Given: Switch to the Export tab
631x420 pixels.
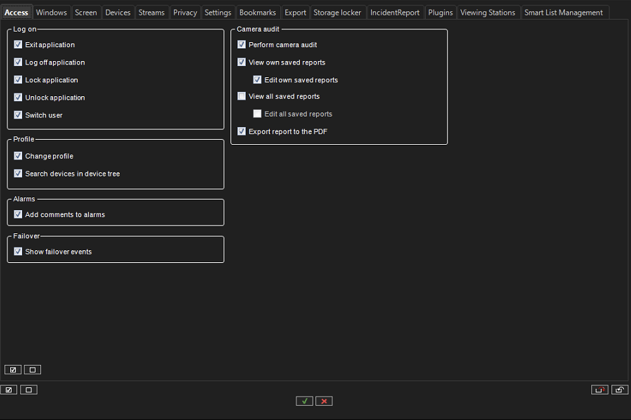Looking at the screenshot, I should click(x=295, y=12).
